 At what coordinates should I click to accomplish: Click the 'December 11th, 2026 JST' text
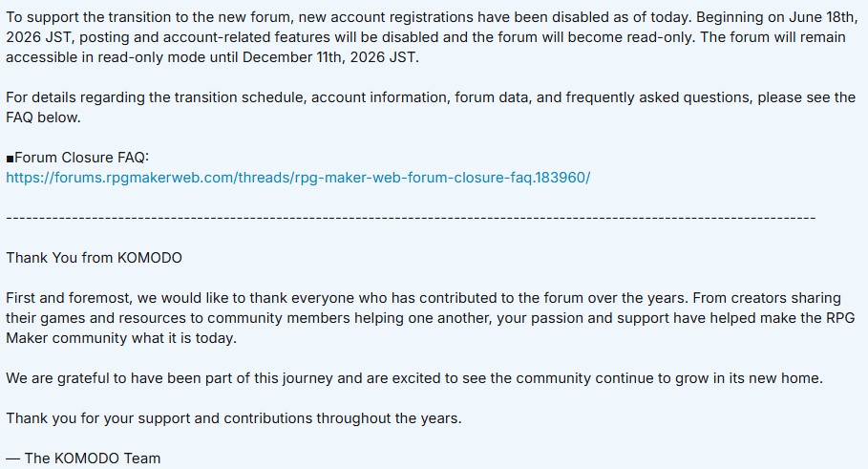click(x=328, y=57)
